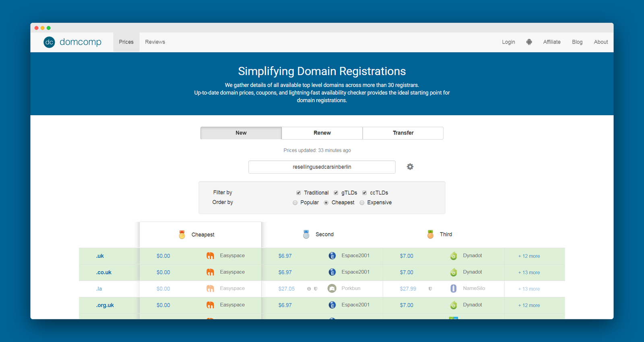Click Dynadot icon in .org.uk row
Viewport: 644px width, 342px height.
454,305
